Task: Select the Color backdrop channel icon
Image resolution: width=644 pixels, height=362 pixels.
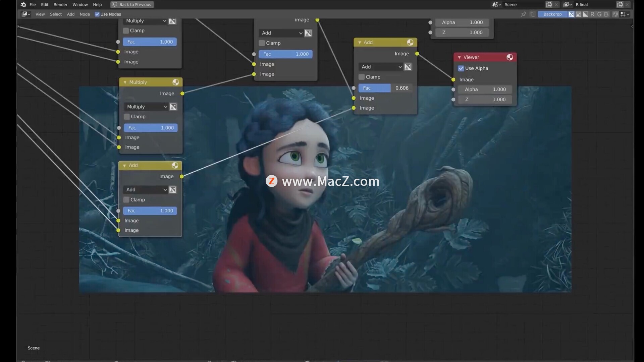Action: 578,14
